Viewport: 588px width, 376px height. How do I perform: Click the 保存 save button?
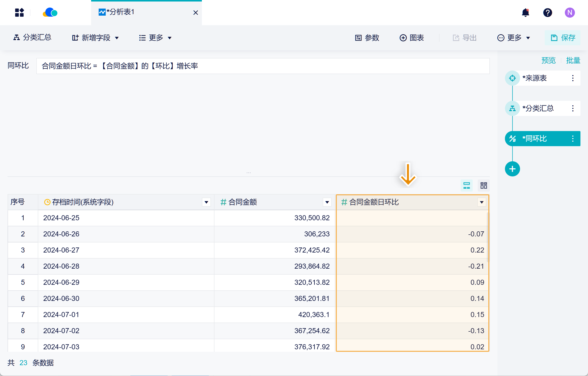pyautogui.click(x=563, y=38)
